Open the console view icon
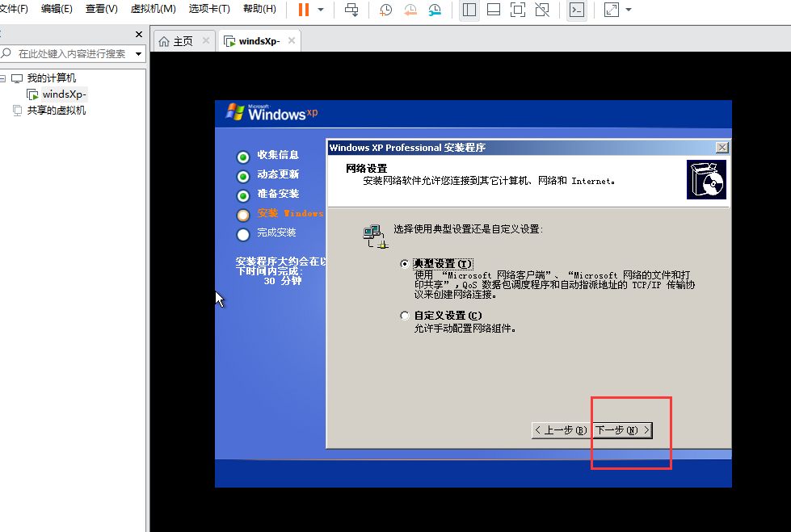791x532 pixels. pos(577,10)
